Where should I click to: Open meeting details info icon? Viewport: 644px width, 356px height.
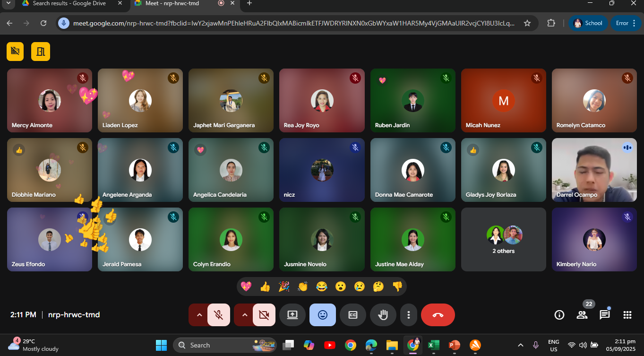pyautogui.click(x=559, y=315)
